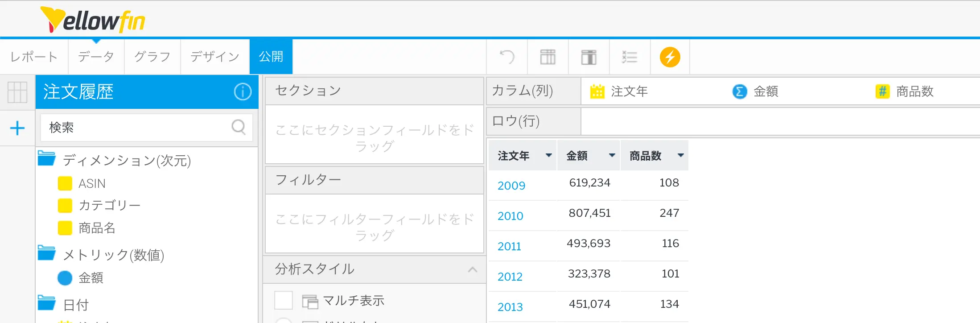Switch to the デザイン tab
The height and width of the screenshot is (323, 980).
(215, 57)
